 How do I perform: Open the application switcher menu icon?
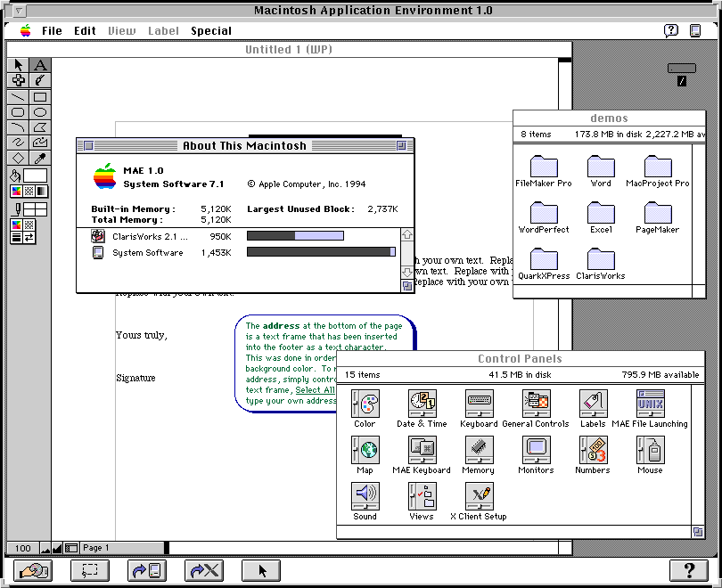[x=695, y=31]
